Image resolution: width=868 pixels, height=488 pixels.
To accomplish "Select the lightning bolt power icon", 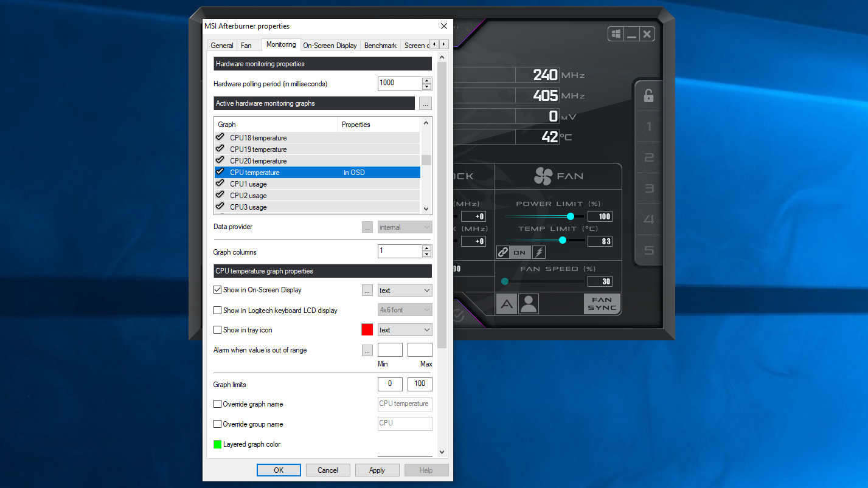I will click(x=538, y=252).
